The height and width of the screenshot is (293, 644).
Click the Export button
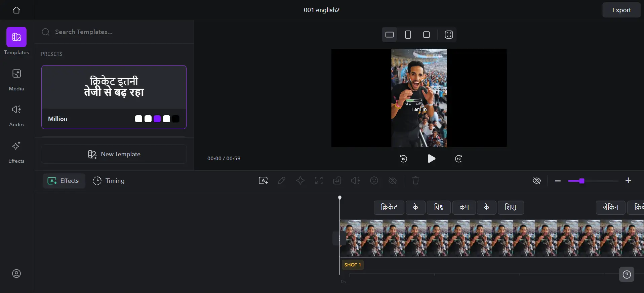click(621, 10)
